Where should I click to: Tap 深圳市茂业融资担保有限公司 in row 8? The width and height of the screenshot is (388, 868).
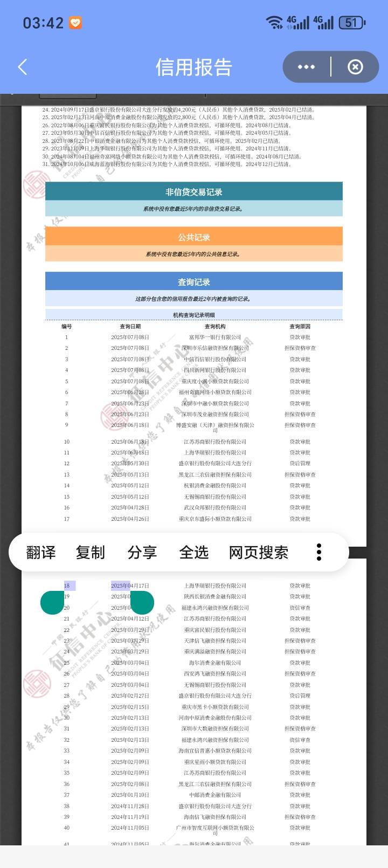(215, 415)
